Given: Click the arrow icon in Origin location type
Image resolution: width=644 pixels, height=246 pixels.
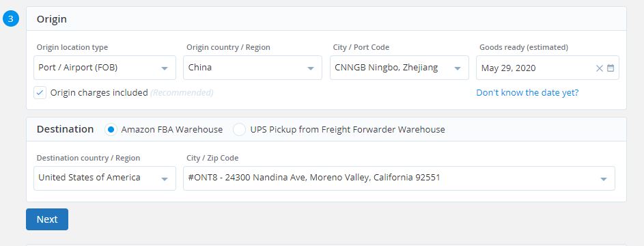Looking at the screenshot, I should click(x=165, y=68).
